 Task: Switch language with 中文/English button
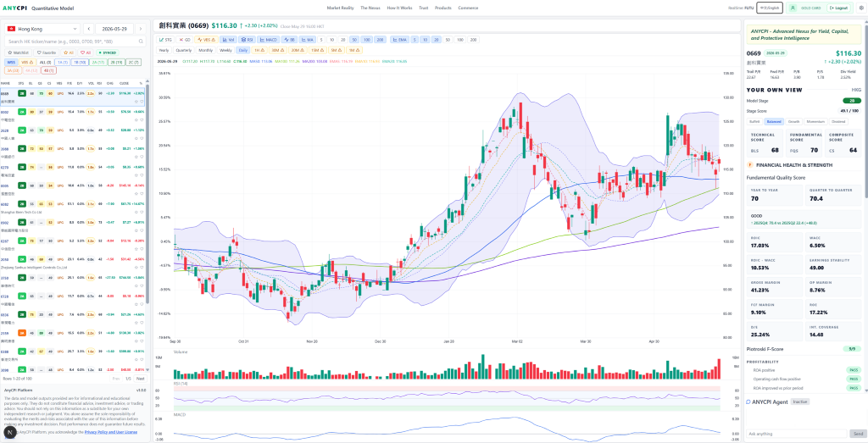[x=770, y=8]
